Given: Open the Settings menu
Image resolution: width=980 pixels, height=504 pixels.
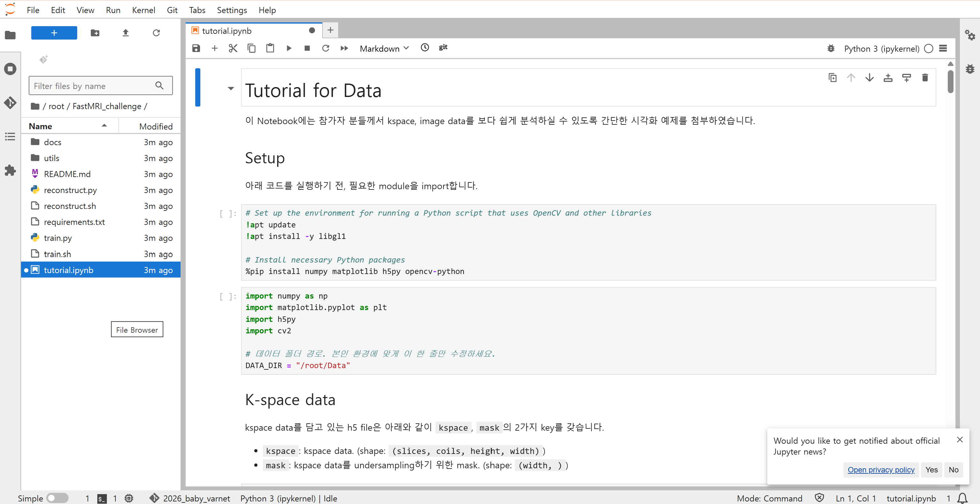Looking at the screenshot, I should 232,10.
